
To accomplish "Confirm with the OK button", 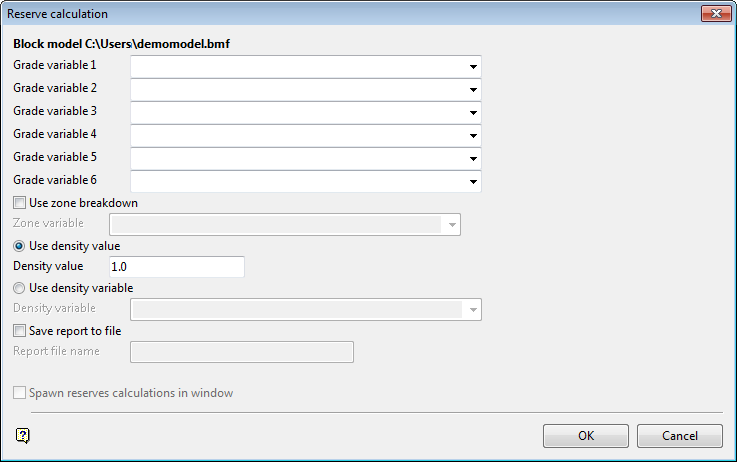I will click(x=586, y=436).
